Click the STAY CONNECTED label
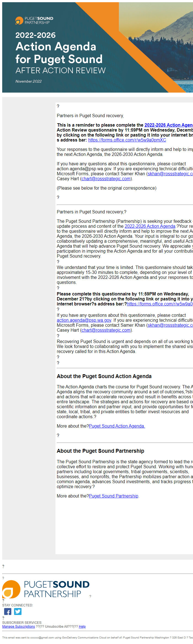Image resolution: width=193 pixels, height=644 pixels. (18, 605)
